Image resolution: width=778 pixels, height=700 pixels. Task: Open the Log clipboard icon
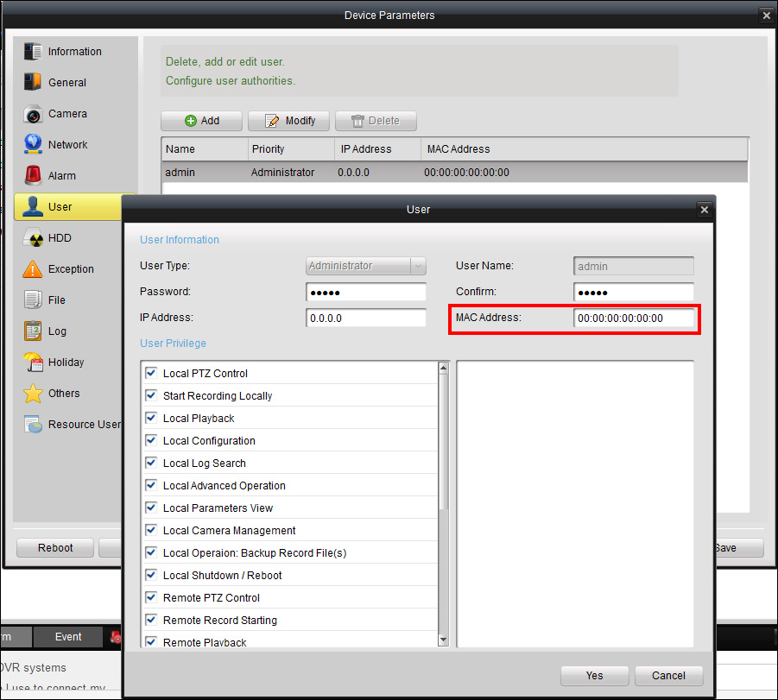(x=33, y=331)
